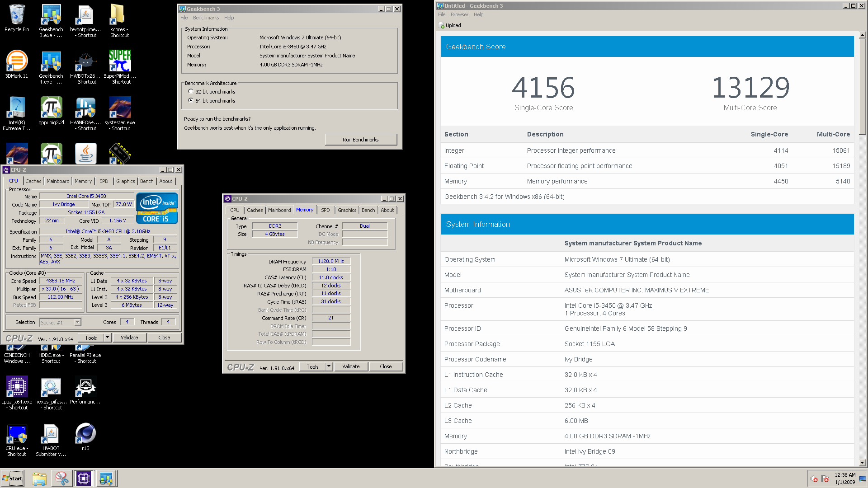
Task: Launch the CRU.exe shortcut icon
Action: coord(17,441)
